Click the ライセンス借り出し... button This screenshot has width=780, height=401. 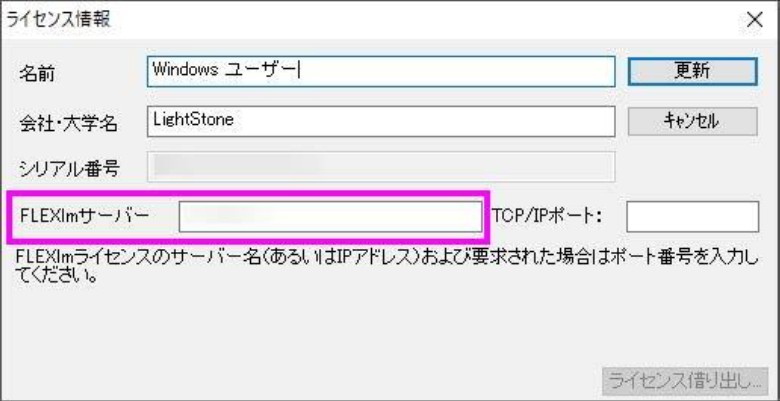pyautogui.click(x=683, y=380)
